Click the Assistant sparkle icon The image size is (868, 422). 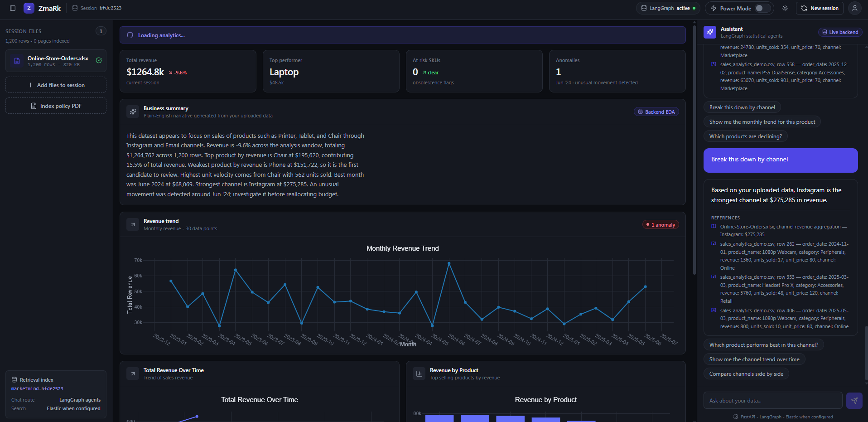pyautogui.click(x=710, y=32)
